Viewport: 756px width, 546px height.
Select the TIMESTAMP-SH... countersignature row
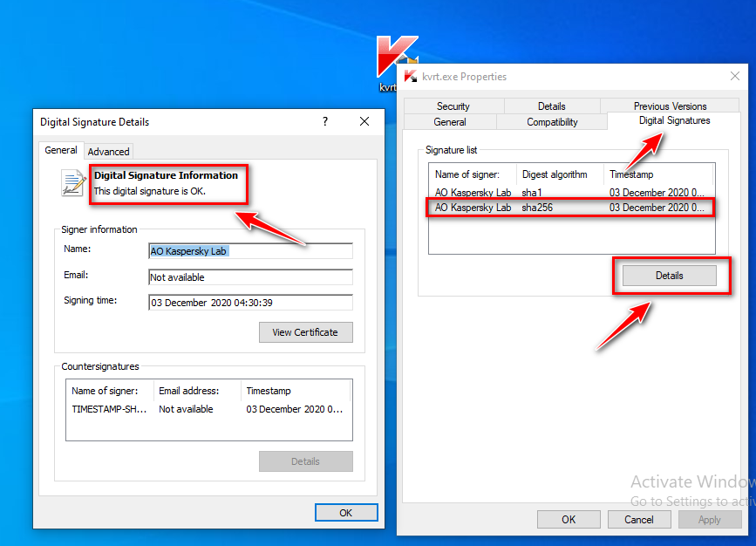tap(208, 409)
